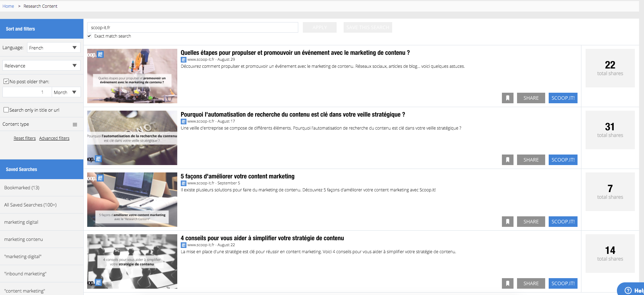Click the Scoop.it source icon dated August 29
644x295 pixels.
183,60
